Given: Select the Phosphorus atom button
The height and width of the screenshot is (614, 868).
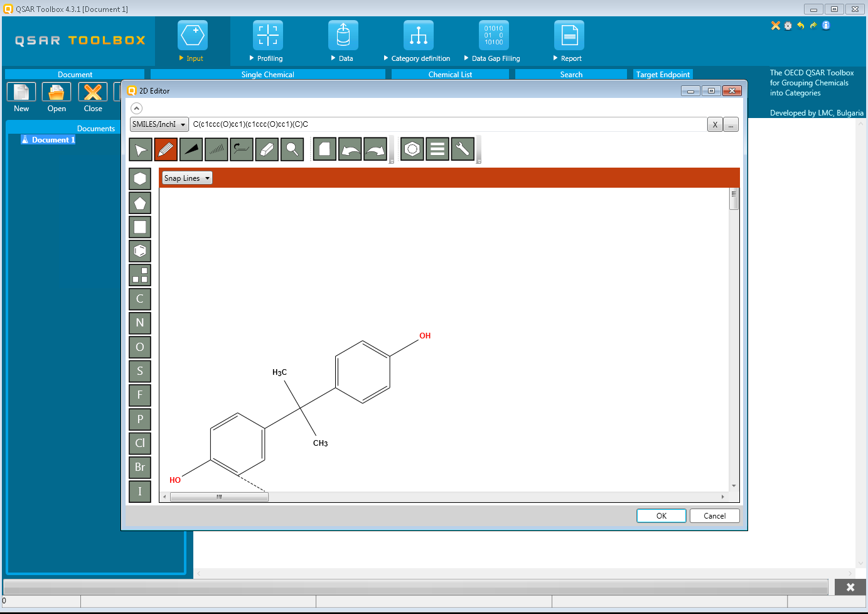Looking at the screenshot, I should tap(140, 419).
